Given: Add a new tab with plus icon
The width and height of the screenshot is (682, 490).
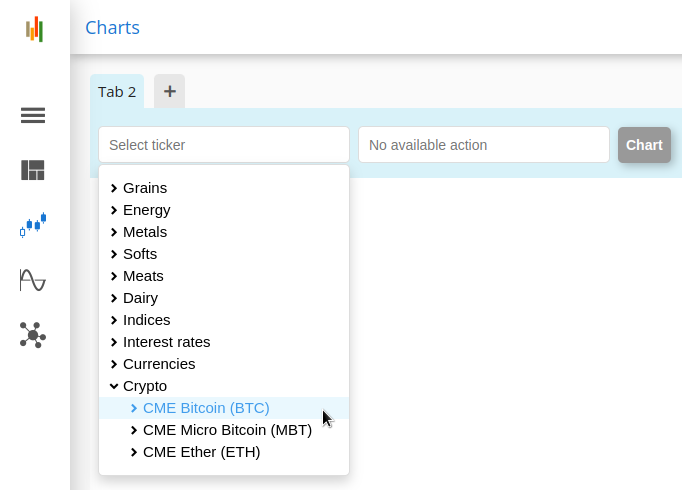Looking at the screenshot, I should pyautogui.click(x=170, y=91).
